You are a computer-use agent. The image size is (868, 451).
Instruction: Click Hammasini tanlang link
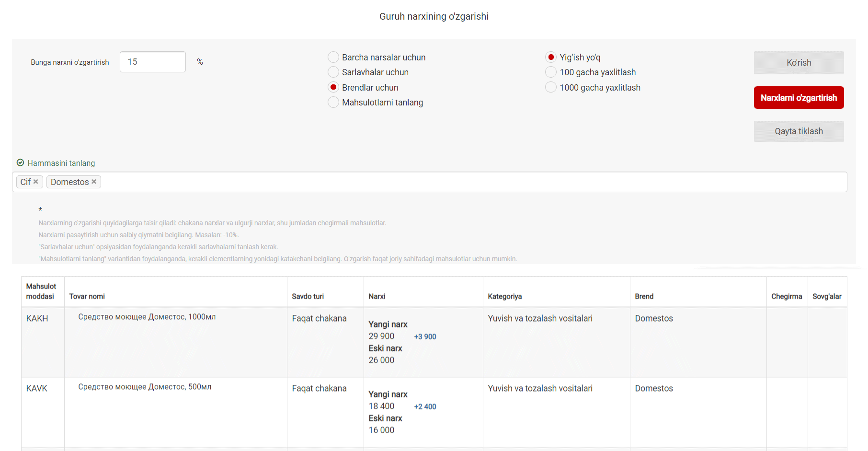[61, 163]
